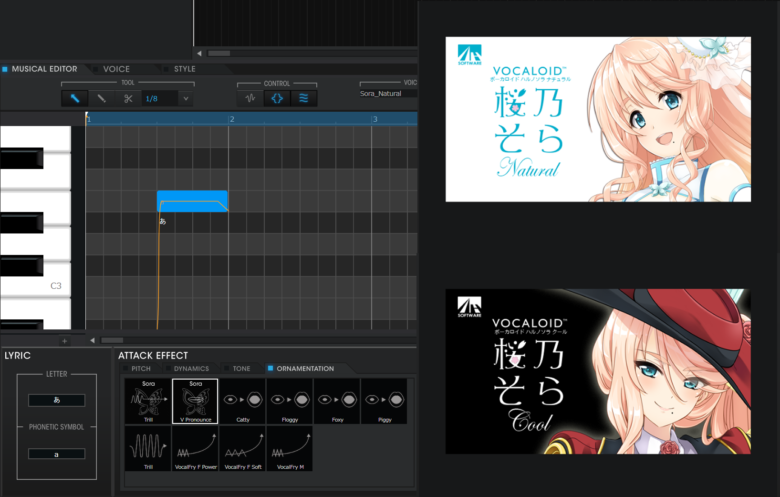The width and height of the screenshot is (780, 497).
Task: Apply the Piggy attack effect
Action: (x=384, y=401)
